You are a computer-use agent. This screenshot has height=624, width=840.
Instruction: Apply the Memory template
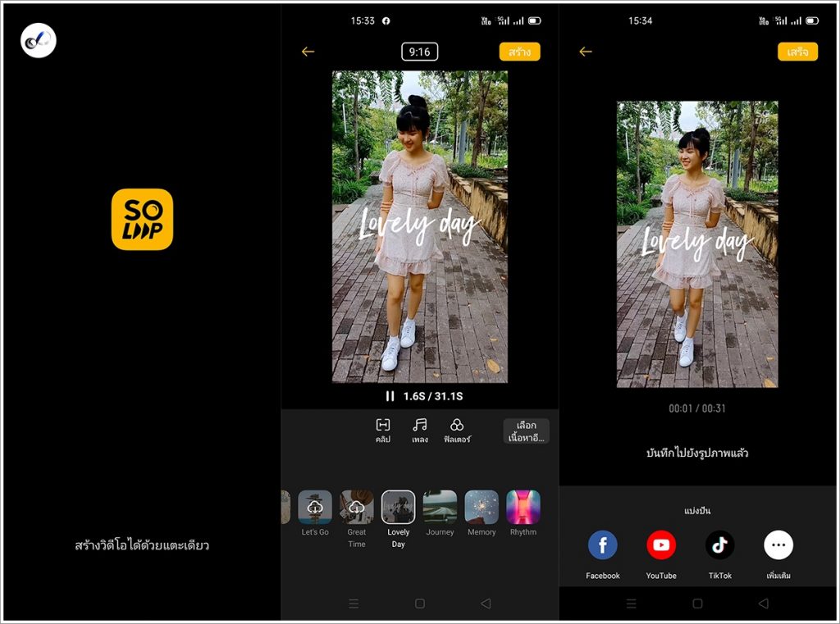coord(482,507)
